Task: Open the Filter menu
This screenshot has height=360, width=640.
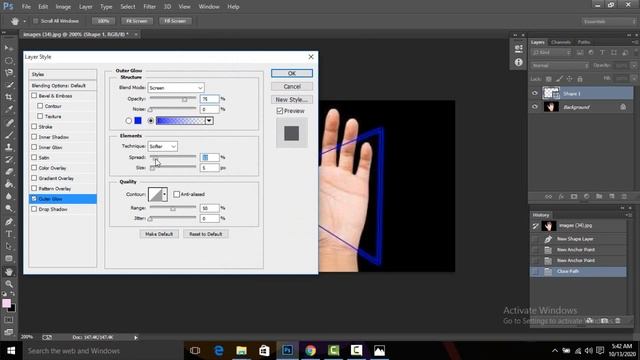Action: [149, 7]
